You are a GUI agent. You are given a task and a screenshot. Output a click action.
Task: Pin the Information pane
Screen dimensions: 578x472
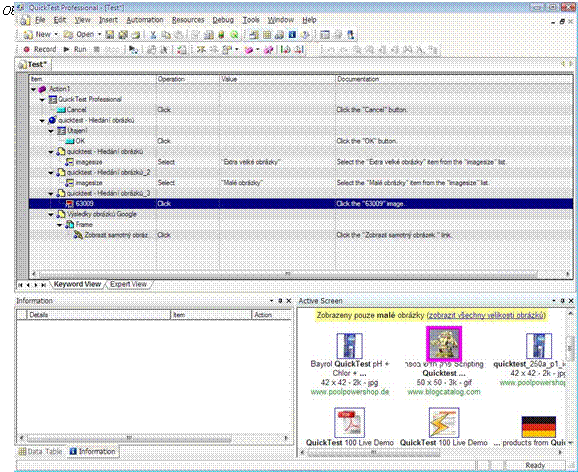280,301
